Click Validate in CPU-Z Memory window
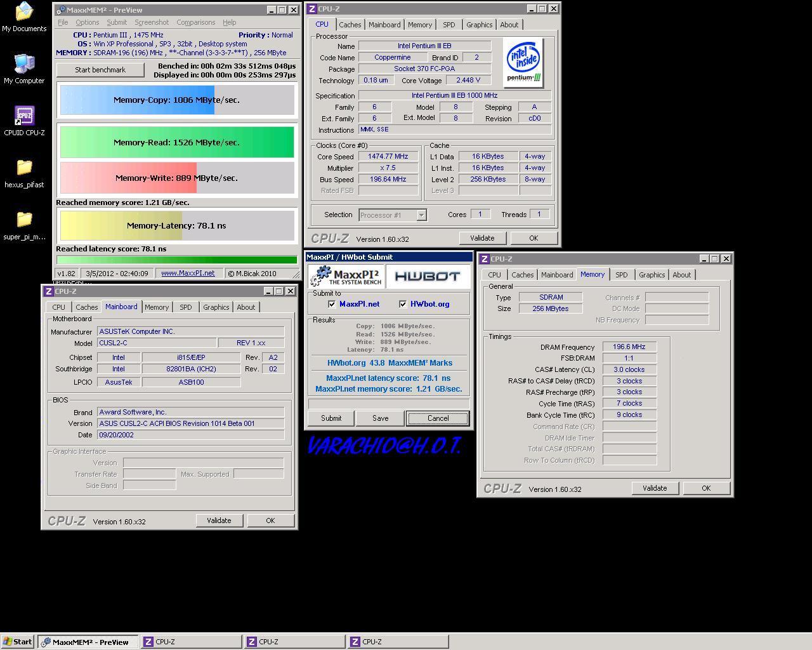Viewport: 812px width, 650px height. click(x=655, y=488)
